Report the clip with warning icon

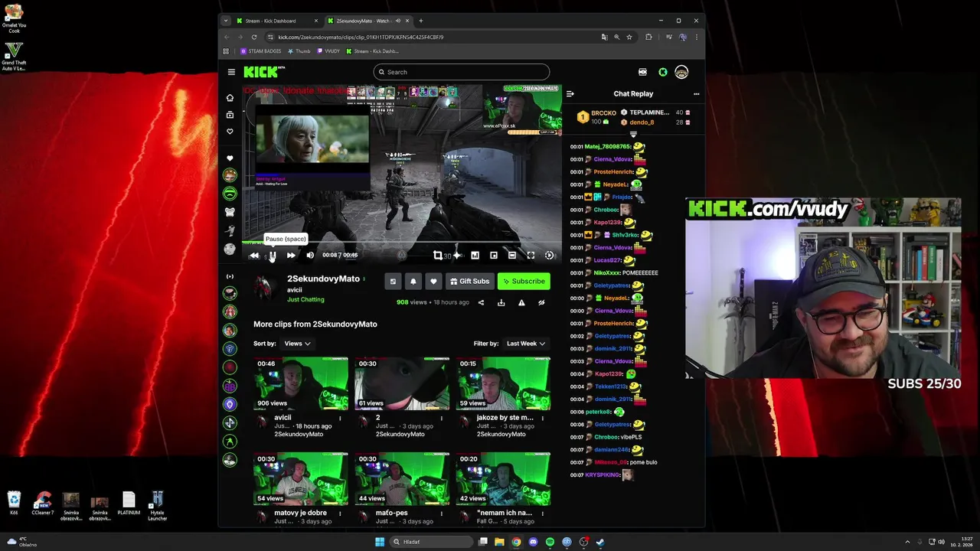click(x=521, y=302)
